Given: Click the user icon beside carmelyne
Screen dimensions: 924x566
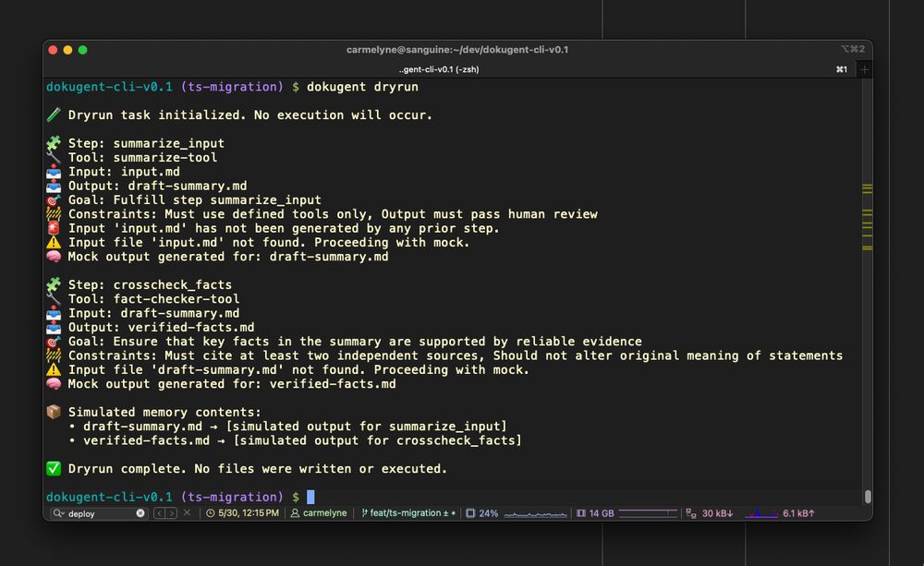Looking at the screenshot, I should [x=295, y=513].
